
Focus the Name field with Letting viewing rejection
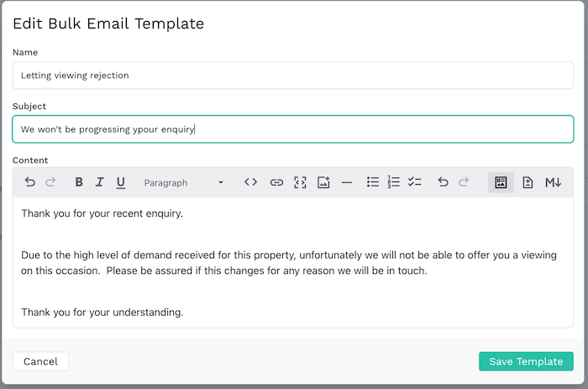pyautogui.click(x=293, y=76)
